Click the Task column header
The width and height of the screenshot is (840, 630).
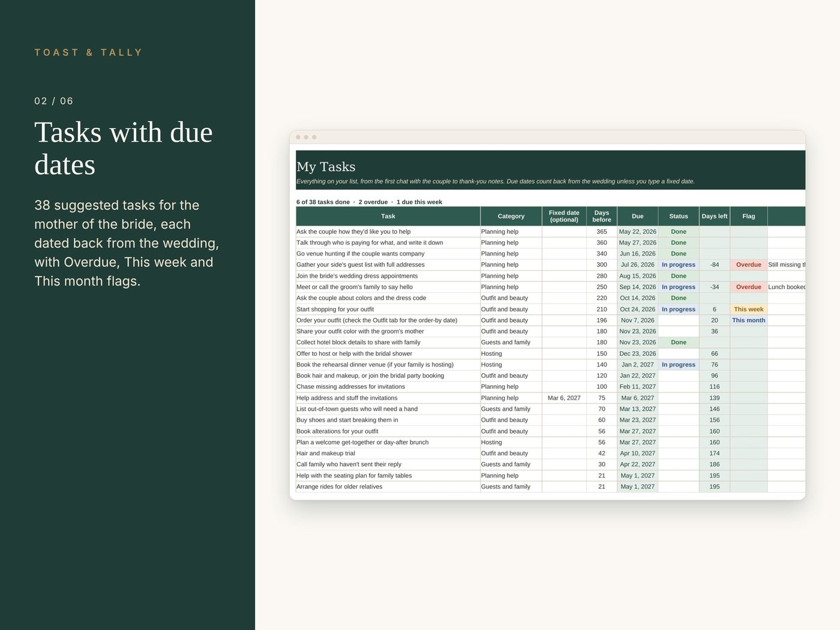[388, 216]
